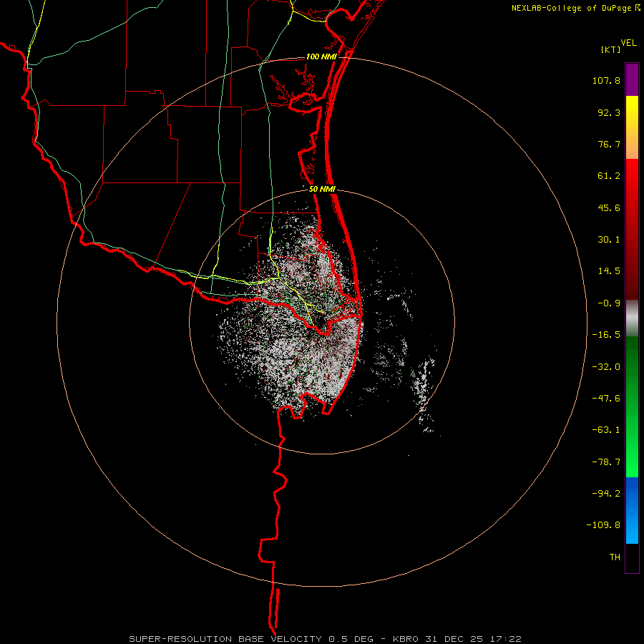Click the 50 NMI range ring label
The width and height of the screenshot is (644, 644).
pyautogui.click(x=322, y=189)
